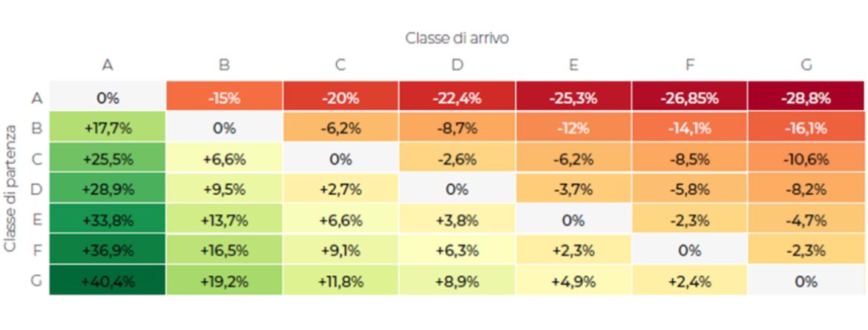
Task: Select the +33,8% green cell
Action: 108,220
